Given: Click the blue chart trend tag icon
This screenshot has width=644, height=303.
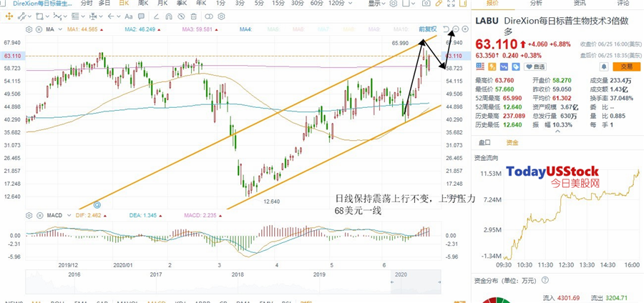Looking at the screenshot, I should coord(504,66).
